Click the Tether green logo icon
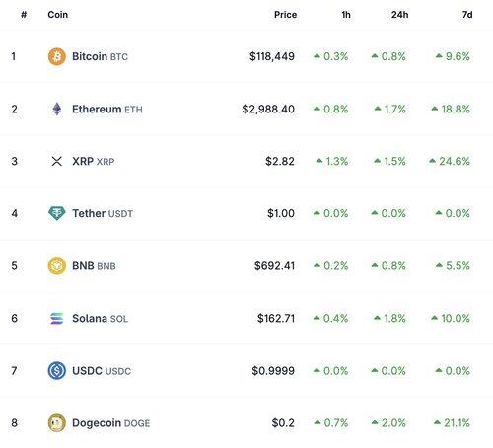The width and height of the screenshot is (493, 448). click(57, 213)
